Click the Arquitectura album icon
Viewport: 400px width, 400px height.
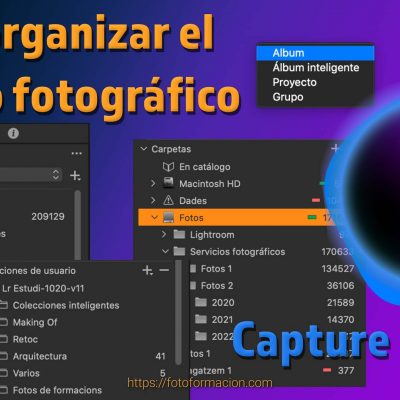[x=4, y=356]
